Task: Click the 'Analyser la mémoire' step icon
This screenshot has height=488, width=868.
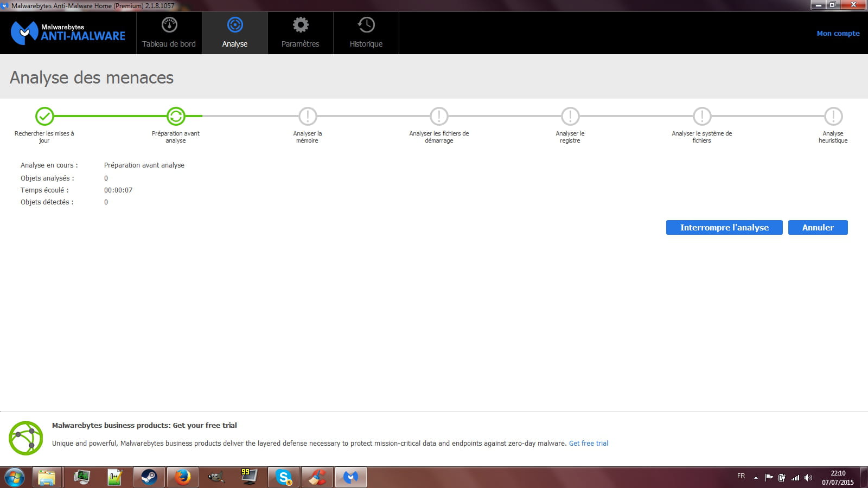Action: click(308, 116)
